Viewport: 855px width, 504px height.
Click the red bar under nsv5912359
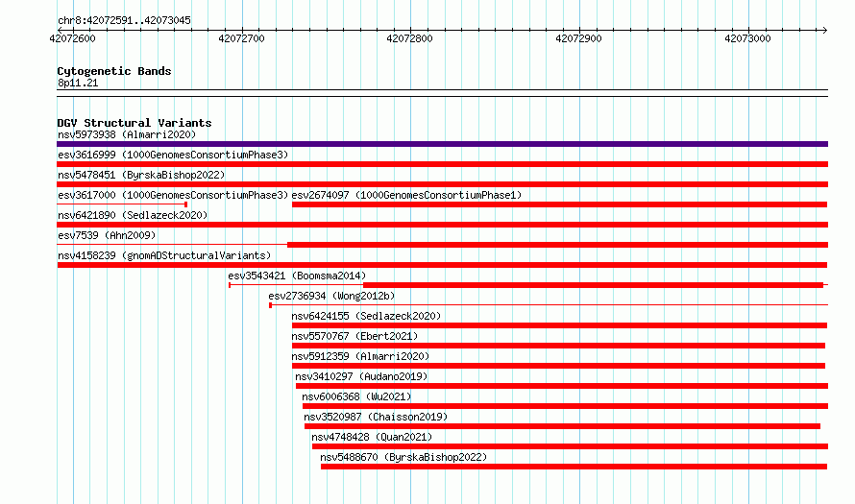click(558, 366)
